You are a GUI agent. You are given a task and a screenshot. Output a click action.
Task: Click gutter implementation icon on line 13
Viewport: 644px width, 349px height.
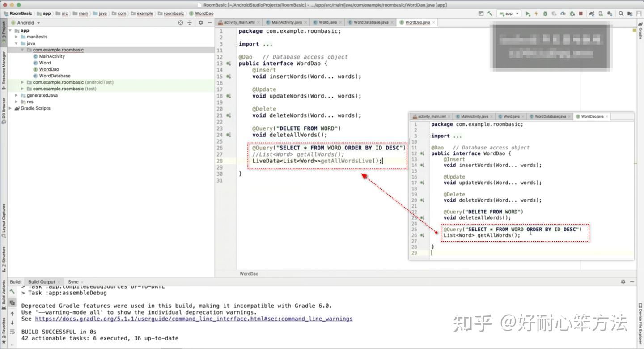coord(229,64)
